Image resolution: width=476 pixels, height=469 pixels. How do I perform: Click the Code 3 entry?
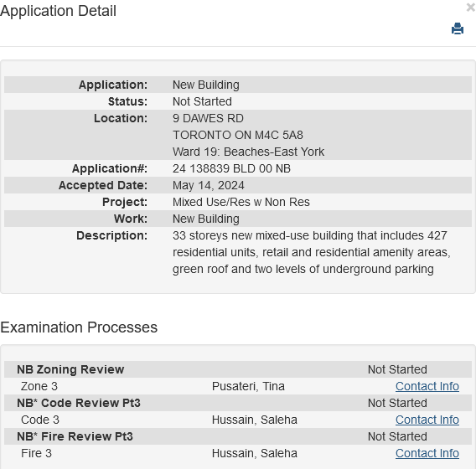click(x=40, y=420)
